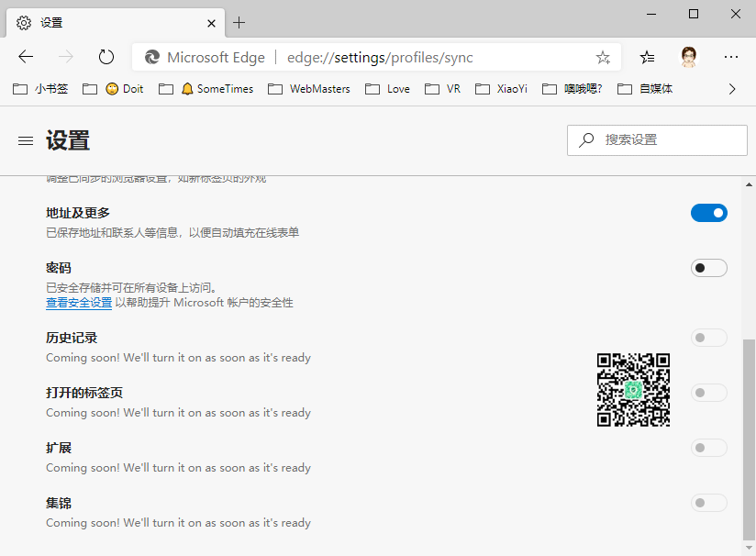Viewport: 756px width, 556px height.
Task: Open the settings hamburger menu
Action: [x=26, y=141]
